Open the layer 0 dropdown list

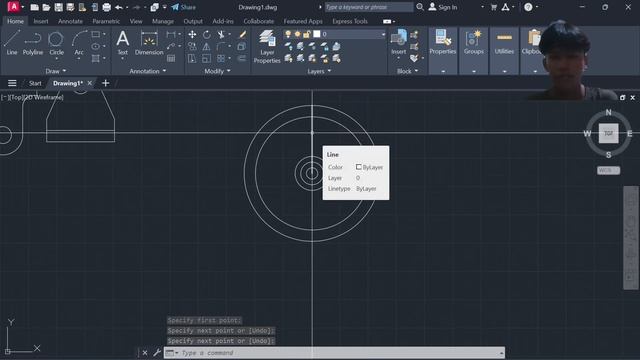pyautogui.click(x=383, y=34)
